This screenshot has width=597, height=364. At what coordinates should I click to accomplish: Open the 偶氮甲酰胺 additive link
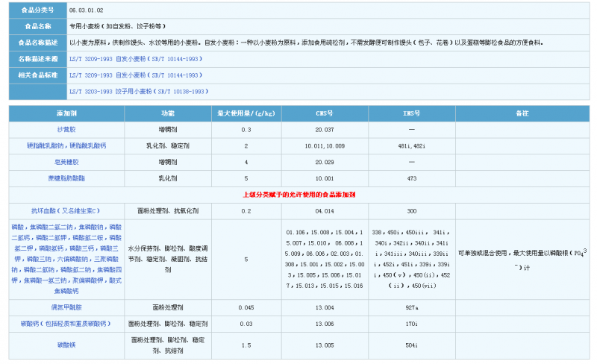65,307
